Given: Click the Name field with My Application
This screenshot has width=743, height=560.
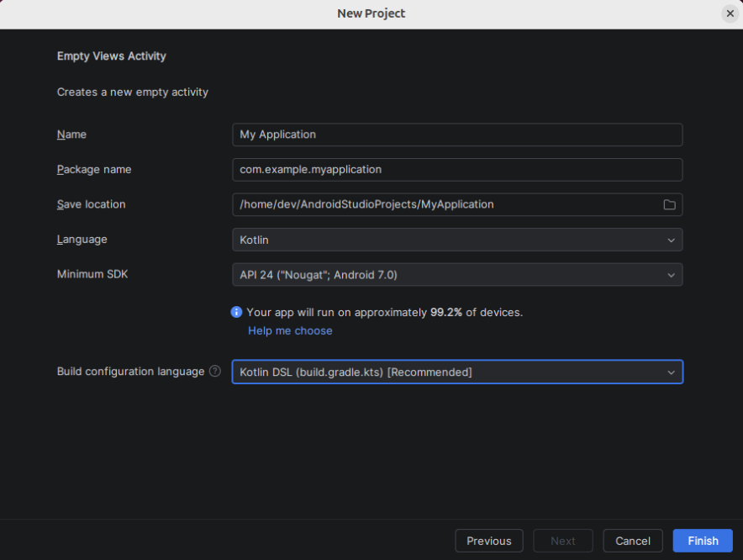Looking at the screenshot, I should [x=457, y=135].
